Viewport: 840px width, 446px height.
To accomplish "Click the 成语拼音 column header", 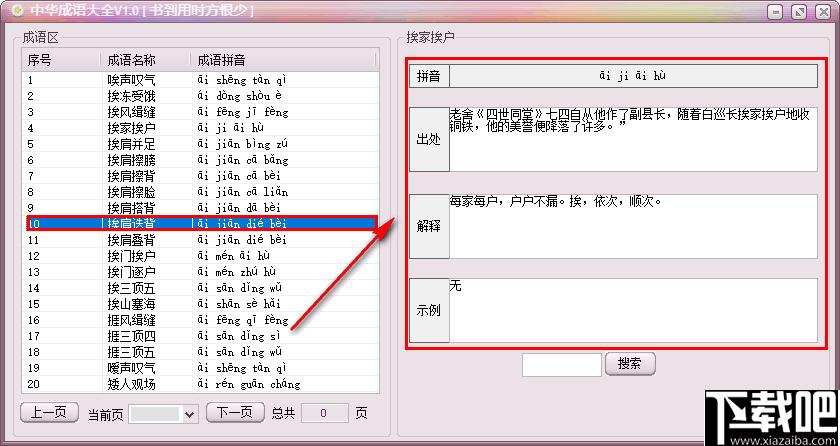I will [283, 60].
